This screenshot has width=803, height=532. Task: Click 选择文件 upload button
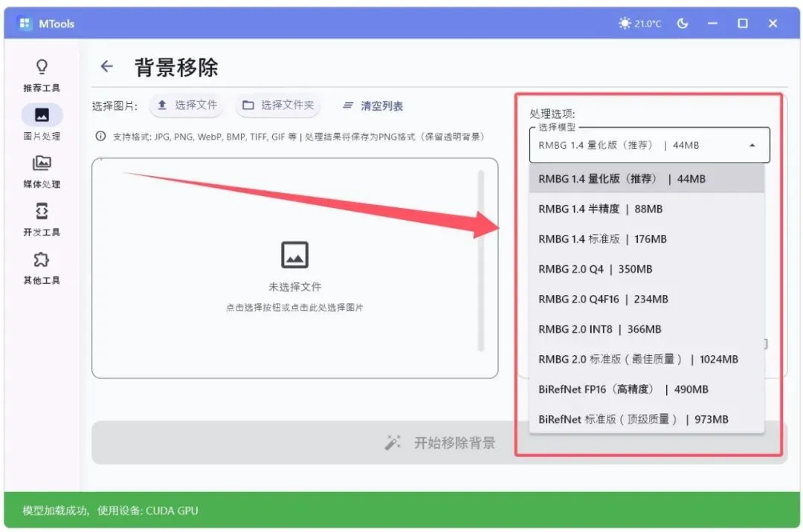[x=187, y=106]
